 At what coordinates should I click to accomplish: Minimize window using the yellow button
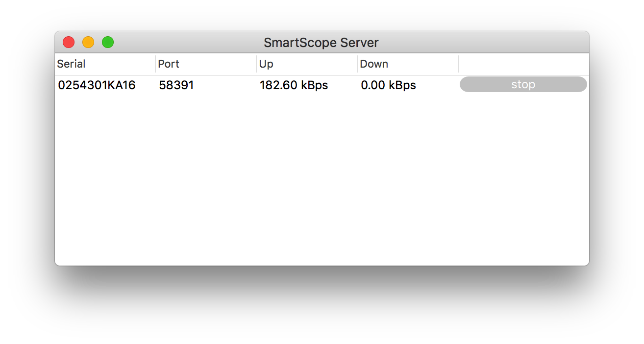tap(88, 43)
